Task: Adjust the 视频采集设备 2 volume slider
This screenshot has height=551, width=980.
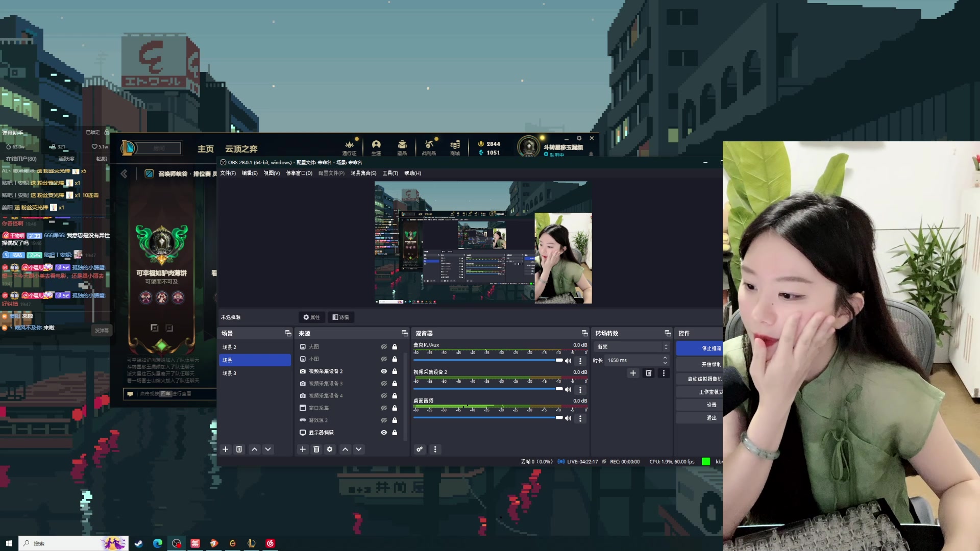Action: [x=488, y=389]
